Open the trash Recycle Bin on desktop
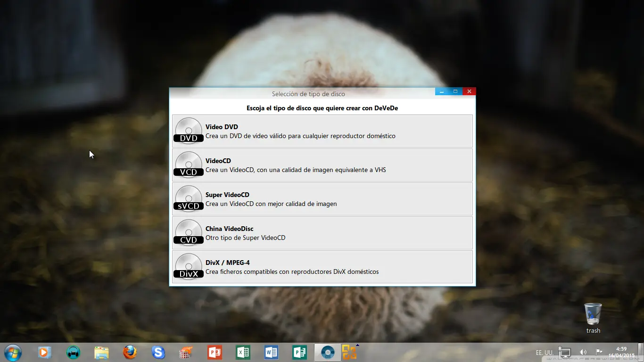Screen dimensions: 644x362 593,319
